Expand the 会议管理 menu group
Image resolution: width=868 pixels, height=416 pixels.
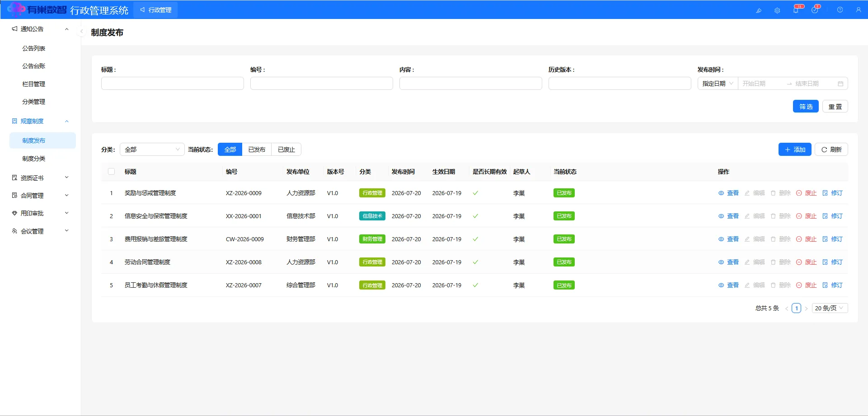point(41,231)
